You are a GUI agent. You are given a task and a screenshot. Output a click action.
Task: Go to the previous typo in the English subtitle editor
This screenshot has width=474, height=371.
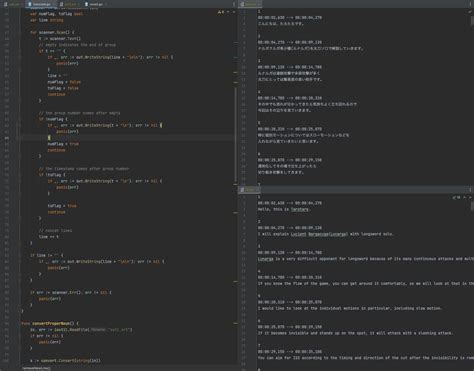(x=465, y=197)
